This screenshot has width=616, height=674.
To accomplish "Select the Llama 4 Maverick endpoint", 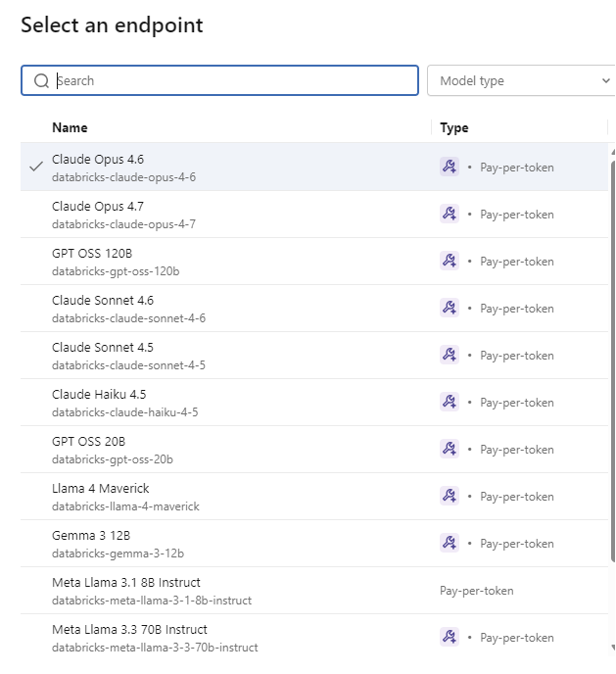I will 314,496.
